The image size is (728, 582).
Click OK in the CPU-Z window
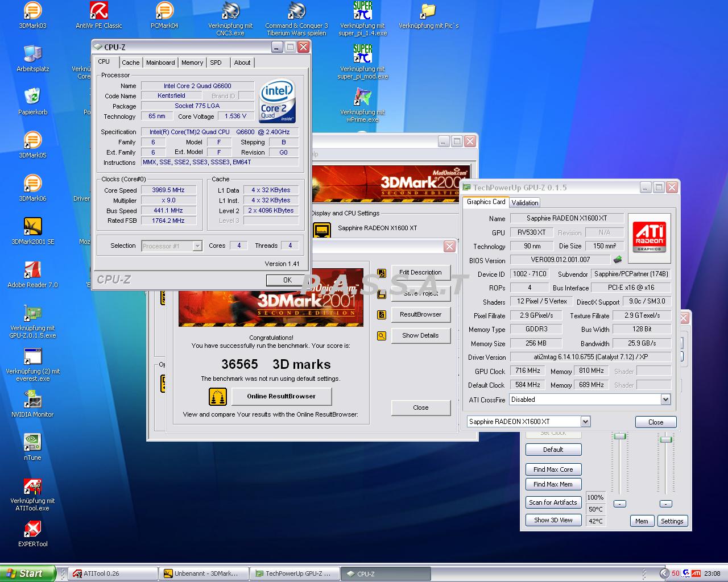click(x=287, y=280)
